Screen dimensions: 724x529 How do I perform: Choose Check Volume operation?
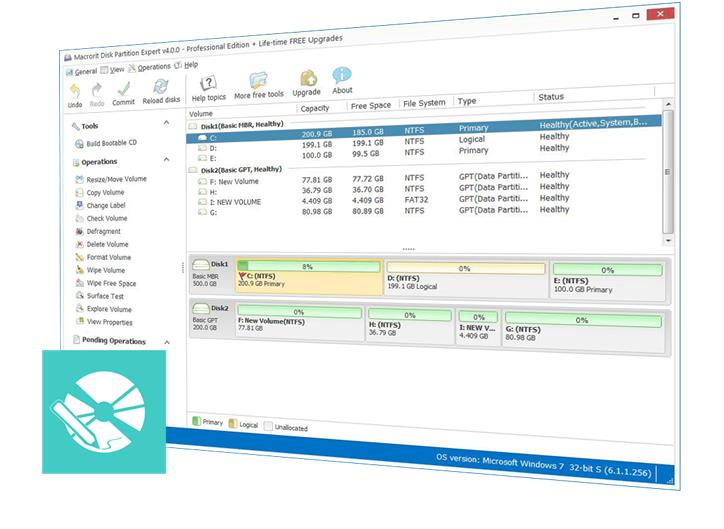[x=101, y=218]
